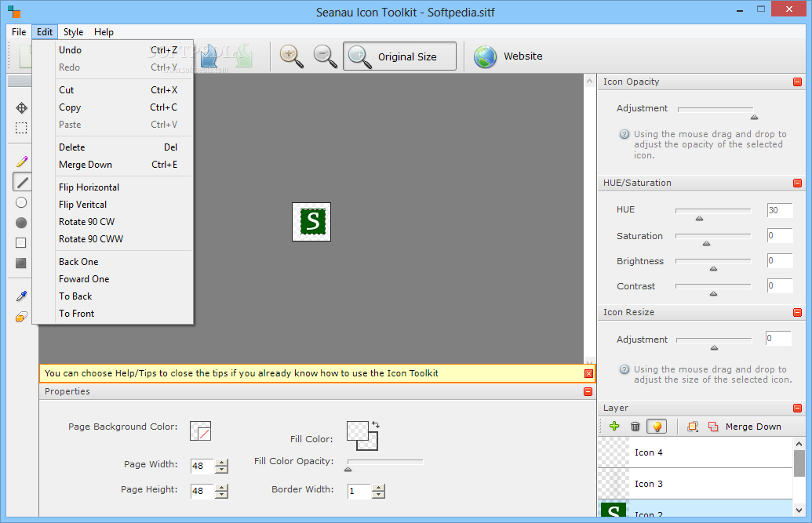
Task: Select the filled Ellipse tool
Action: 21,223
